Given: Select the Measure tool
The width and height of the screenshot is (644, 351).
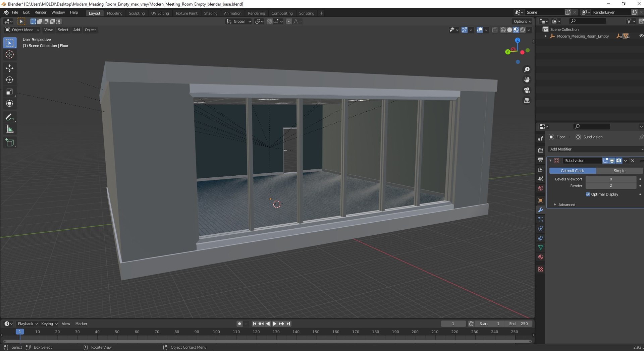Looking at the screenshot, I should (x=9, y=129).
